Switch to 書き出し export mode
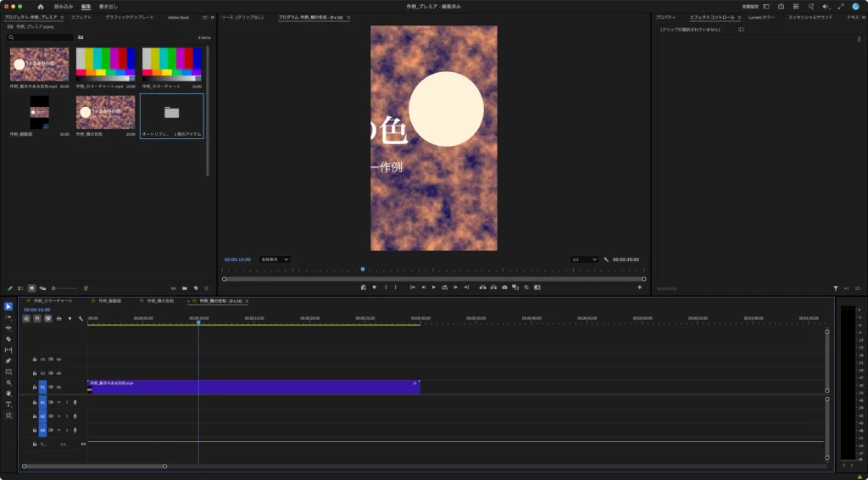Image resolution: width=868 pixels, height=480 pixels. point(108,7)
